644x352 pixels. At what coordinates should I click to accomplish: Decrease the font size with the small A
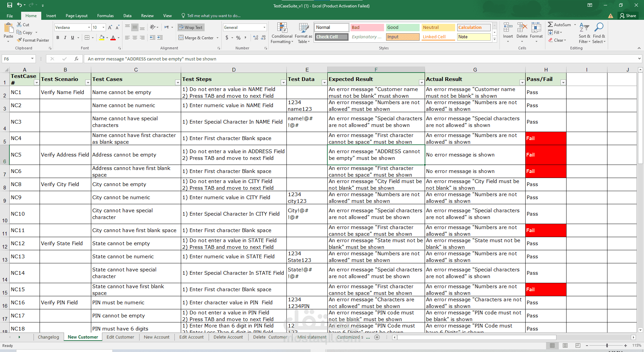117,27
